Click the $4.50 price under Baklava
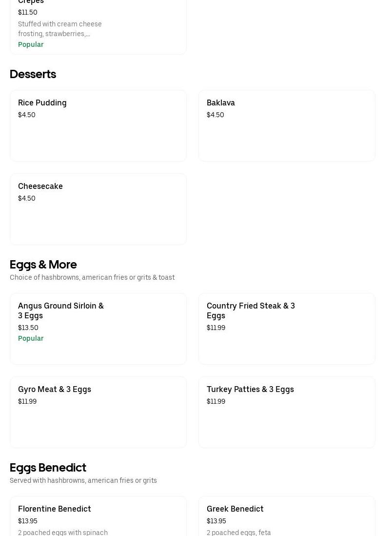 pos(216,115)
